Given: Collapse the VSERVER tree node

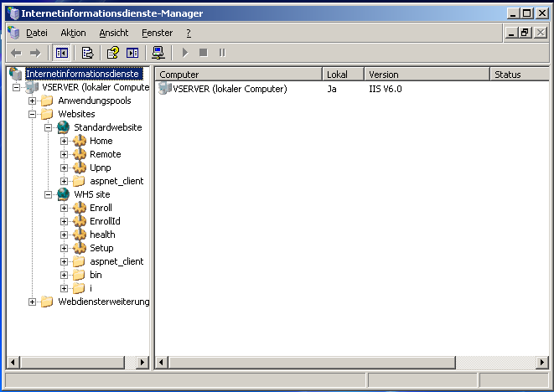Looking at the screenshot, I should pos(16,87).
